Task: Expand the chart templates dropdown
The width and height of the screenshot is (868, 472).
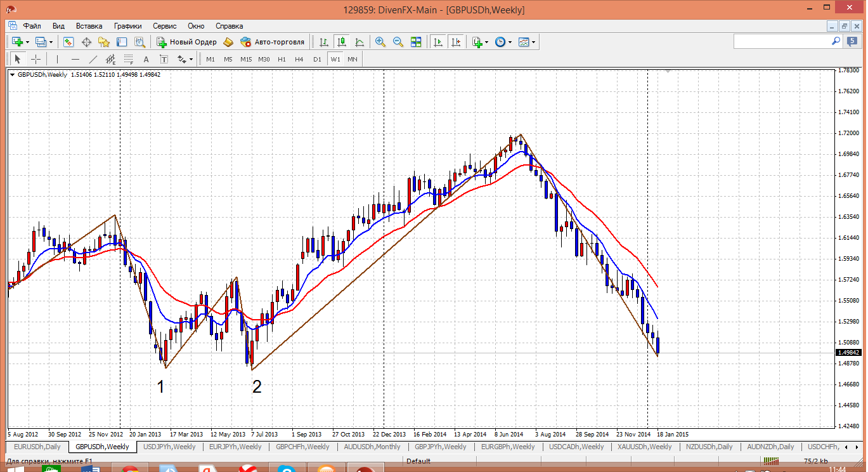Action: coord(526,42)
